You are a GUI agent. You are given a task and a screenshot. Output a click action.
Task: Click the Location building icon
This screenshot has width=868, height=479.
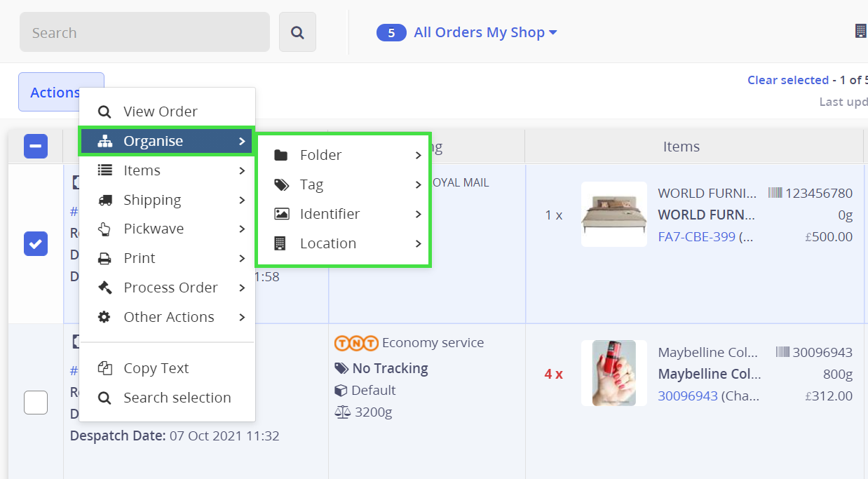click(280, 243)
